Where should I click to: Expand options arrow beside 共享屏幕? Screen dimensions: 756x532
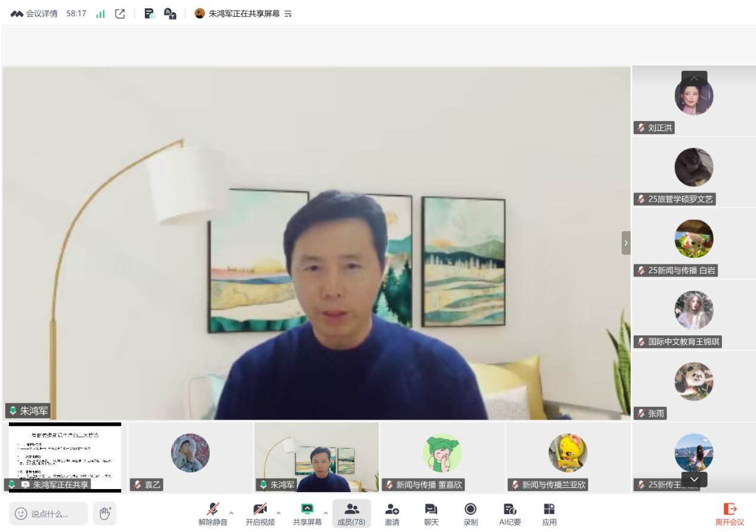(x=326, y=513)
